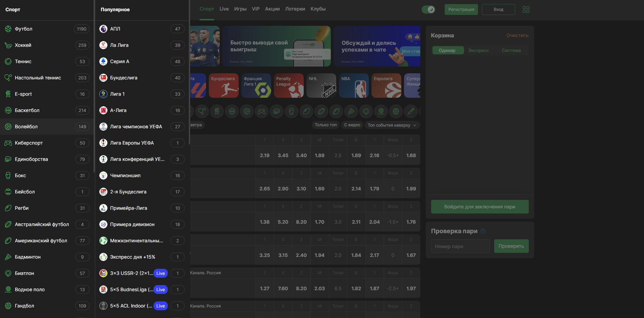
Task: Click the shuttlecock icon in the round sports icon row
Action: 351,111
